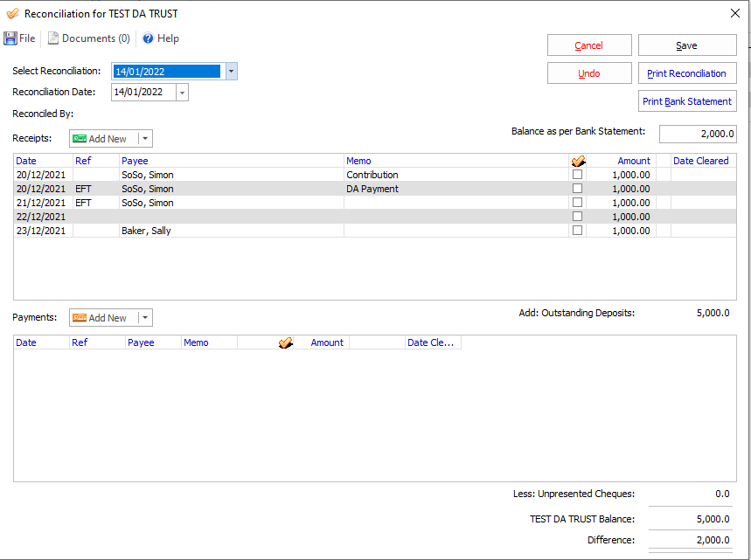Viewport: 751px width, 560px height.
Task: Expand the Select Reconciliation dropdown
Action: [x=231, y=72]
